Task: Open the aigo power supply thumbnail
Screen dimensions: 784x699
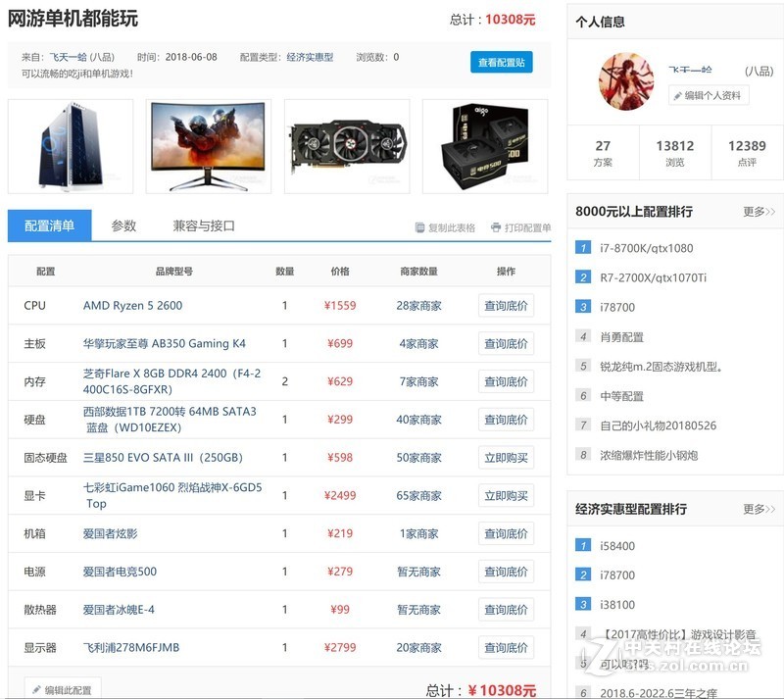Action: [485, 147]
